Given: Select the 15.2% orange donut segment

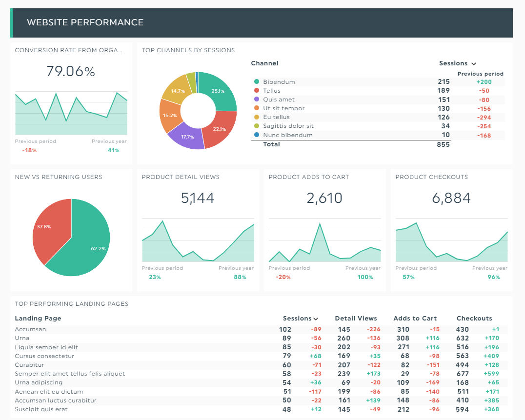Looking at the screenshot, I should click(169, 116).
